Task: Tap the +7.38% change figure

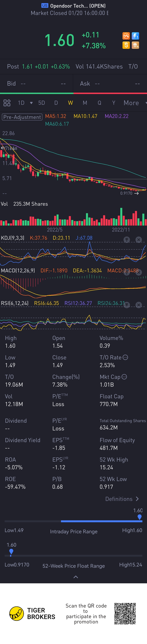Action: [94, 46]
